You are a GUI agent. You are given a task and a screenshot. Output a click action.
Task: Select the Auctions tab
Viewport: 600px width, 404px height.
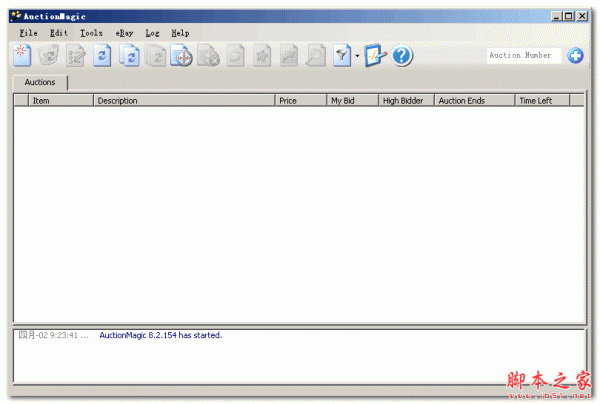(x=40, y=82)
